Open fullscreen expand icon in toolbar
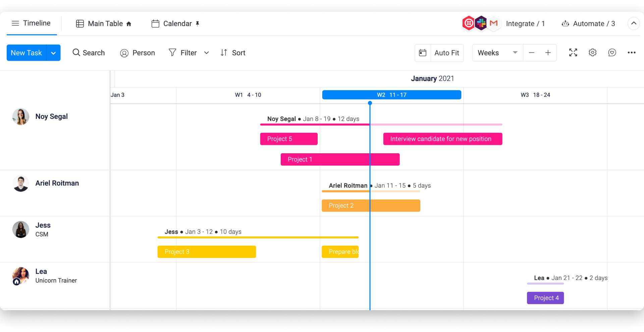 (x=573, y=53)
